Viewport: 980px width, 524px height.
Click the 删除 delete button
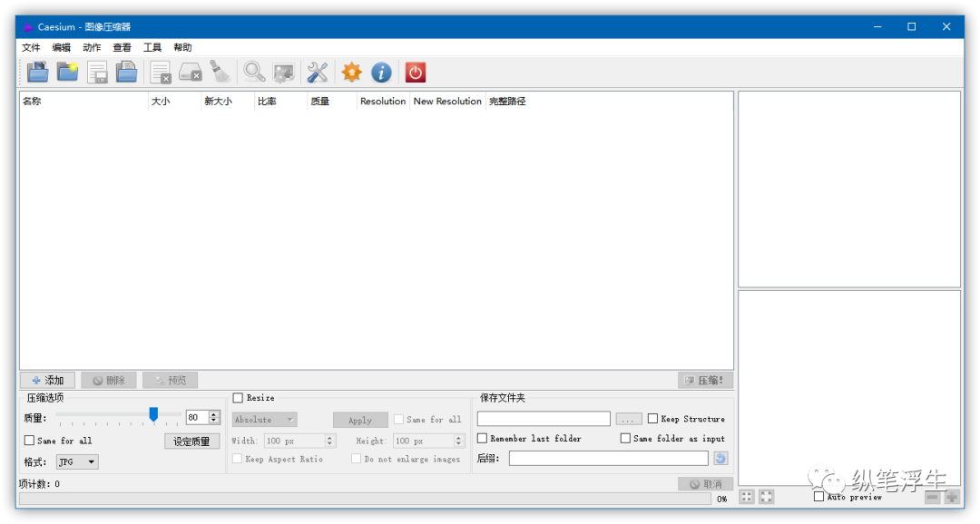109,380
